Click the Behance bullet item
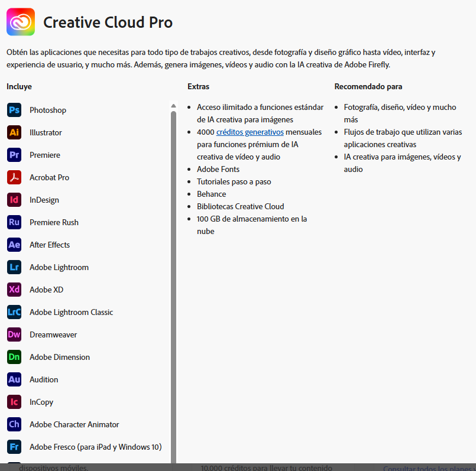 click(212, 194)
